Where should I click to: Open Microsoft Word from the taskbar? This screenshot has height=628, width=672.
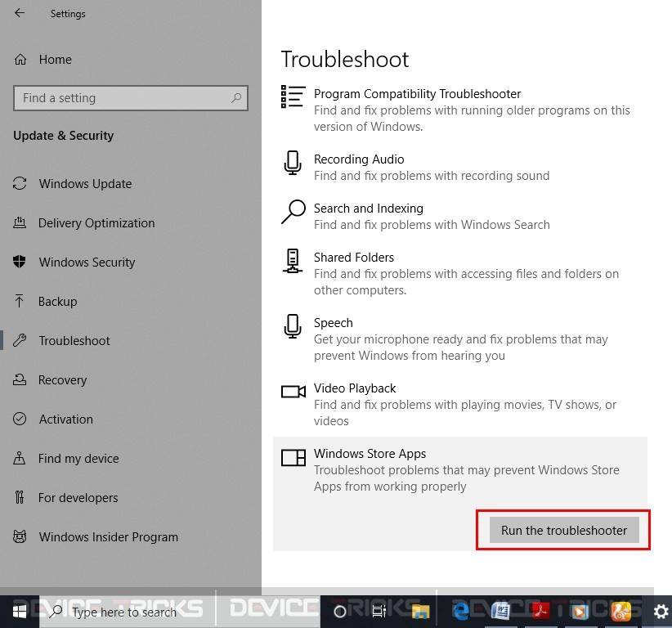tap(500, 611)
